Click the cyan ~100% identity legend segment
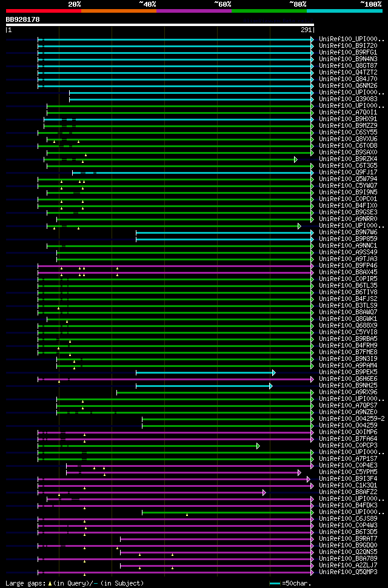 [x=344, y=11]
